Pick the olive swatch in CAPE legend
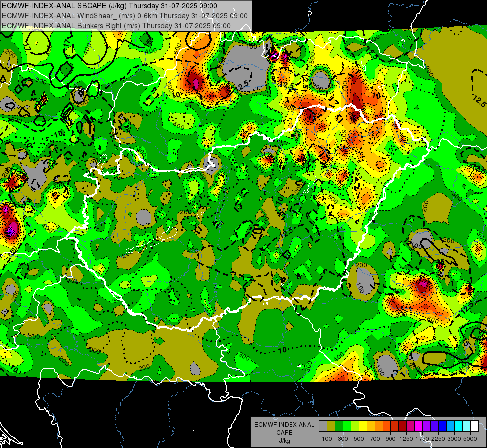The height and width of the screenshot is (448, 487). [x=331, y=426]
